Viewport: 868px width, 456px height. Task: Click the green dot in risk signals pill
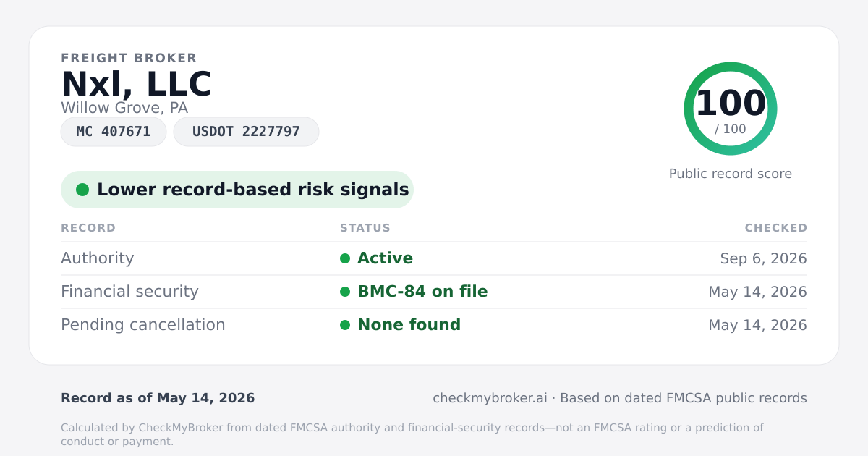82,190
